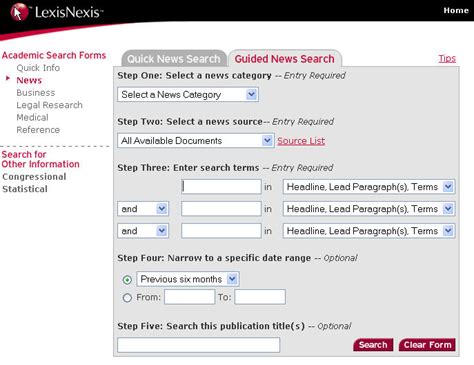This screenshot has height=365, width=474.
Task: Click the Academic Search Forms heading
Action: click(54, 55)
